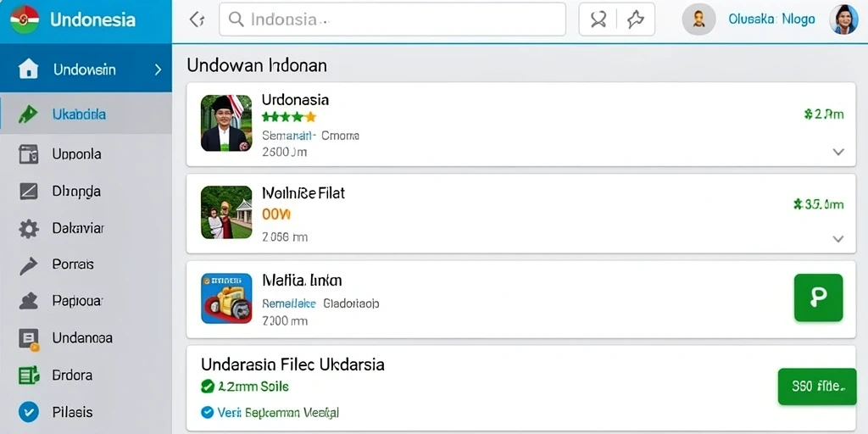The image size is (868, 434).
Task: Click the blue Pilasis checkmark icon
Action: pyautogui.click(x=29, y=412)
